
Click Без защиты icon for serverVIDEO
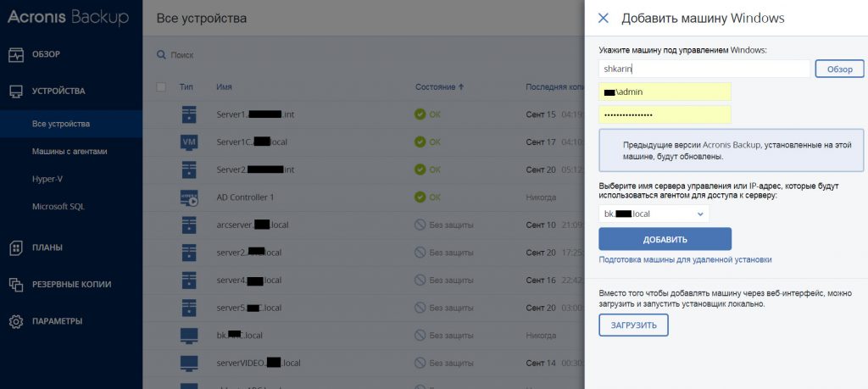[x=420, y=364]
